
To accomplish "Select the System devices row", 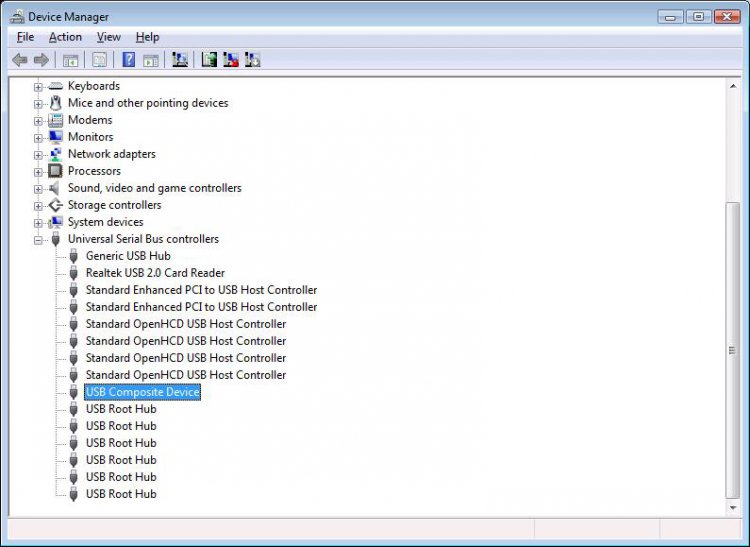I will pos(106,222).
